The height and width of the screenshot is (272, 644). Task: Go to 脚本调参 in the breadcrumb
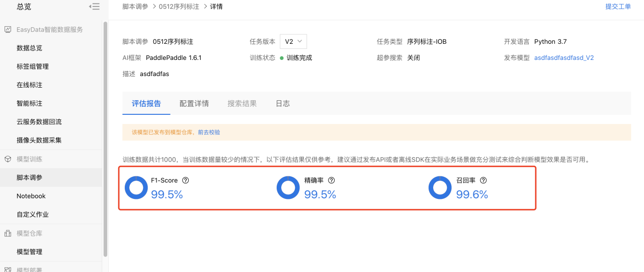(136, 7)
